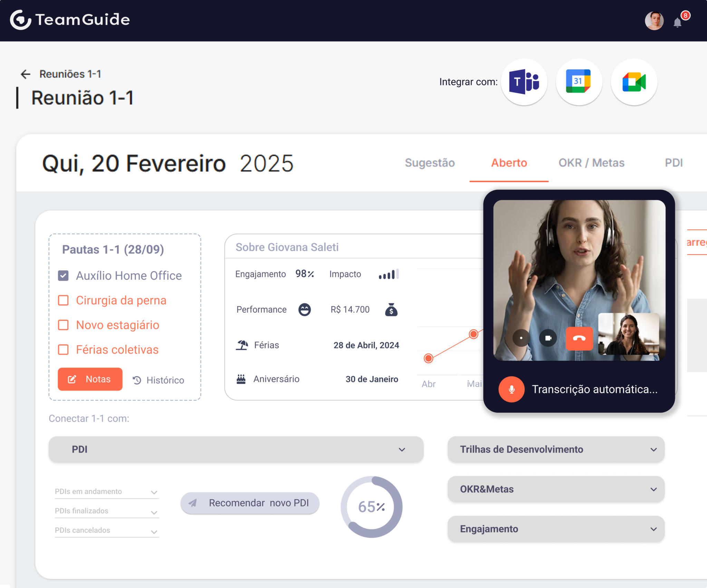
Task: Click the red hang up call button
Action: pos(579,338)
